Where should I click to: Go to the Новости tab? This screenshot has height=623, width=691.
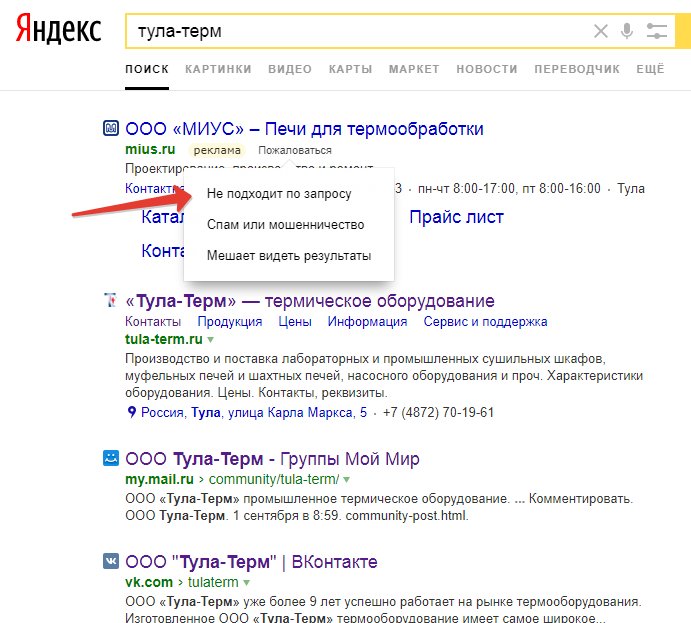[487, 69]
